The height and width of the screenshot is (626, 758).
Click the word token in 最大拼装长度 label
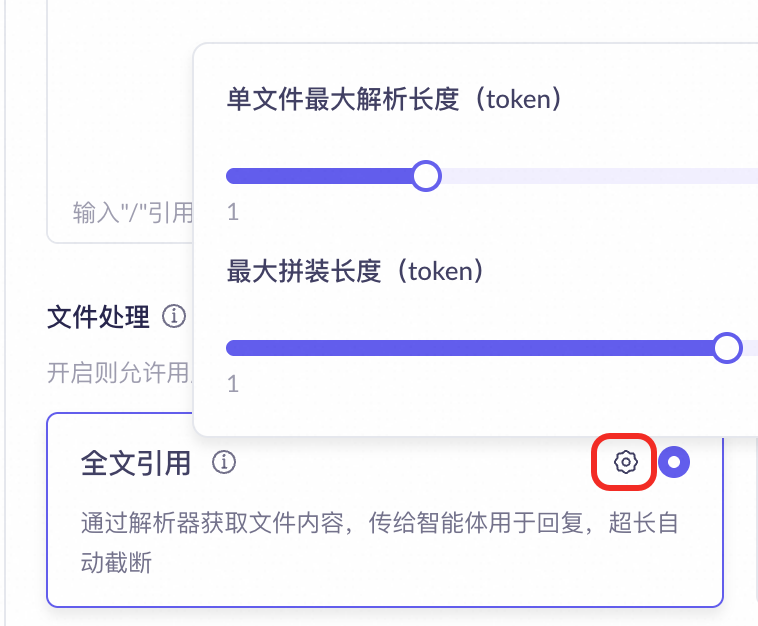(440, 271)
